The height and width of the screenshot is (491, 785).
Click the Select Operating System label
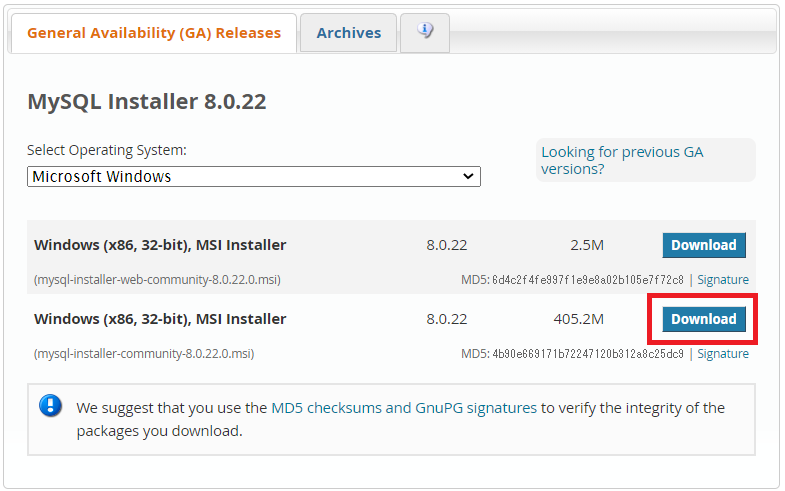point(107,150)
